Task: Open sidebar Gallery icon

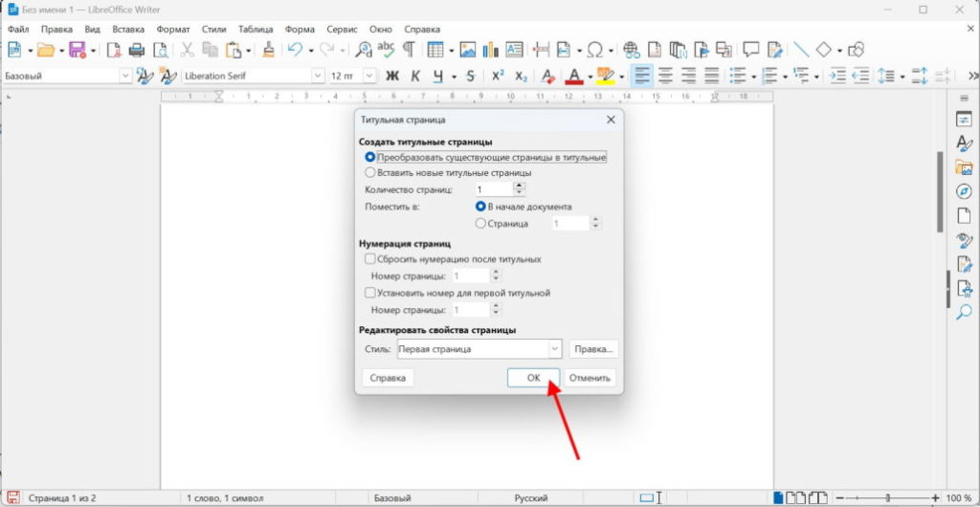Action: pos(964,167)
